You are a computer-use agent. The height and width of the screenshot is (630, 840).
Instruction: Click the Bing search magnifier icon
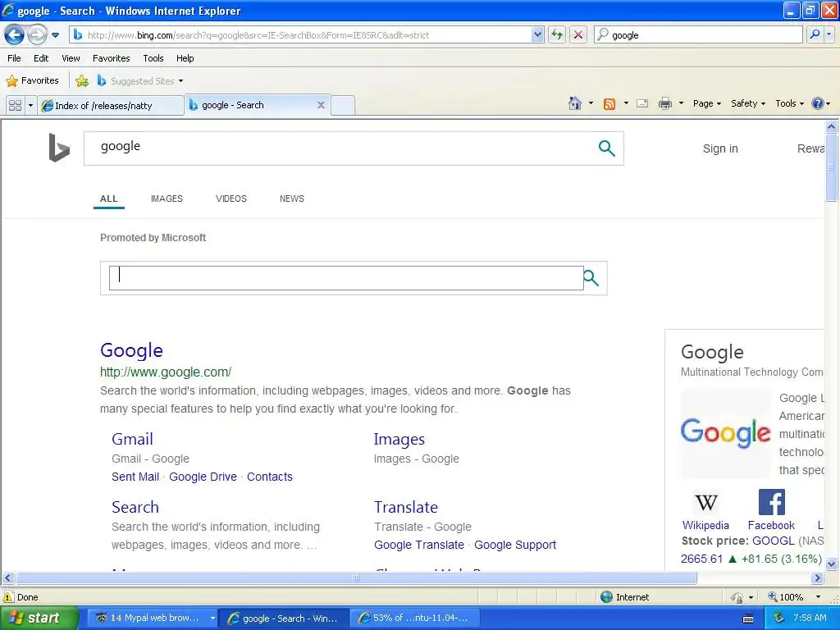(606, 148)
